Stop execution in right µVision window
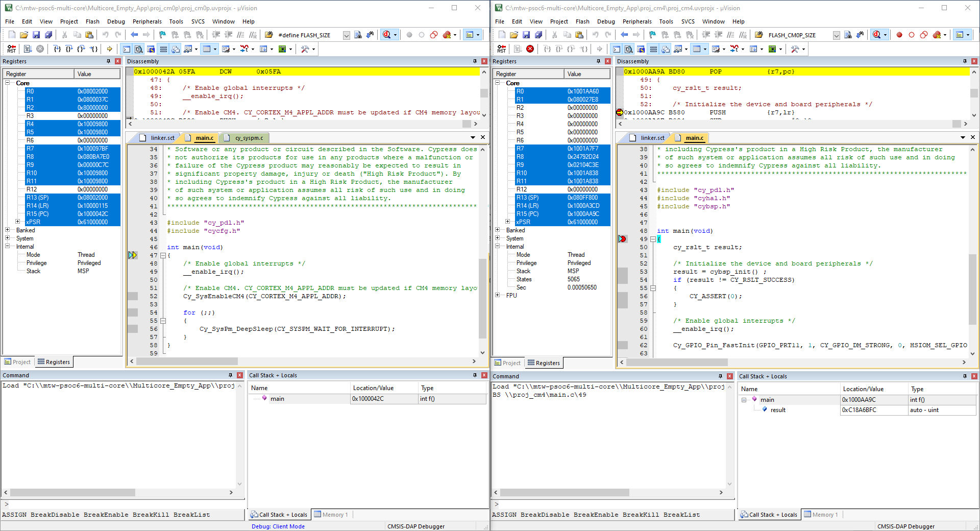 530,49
